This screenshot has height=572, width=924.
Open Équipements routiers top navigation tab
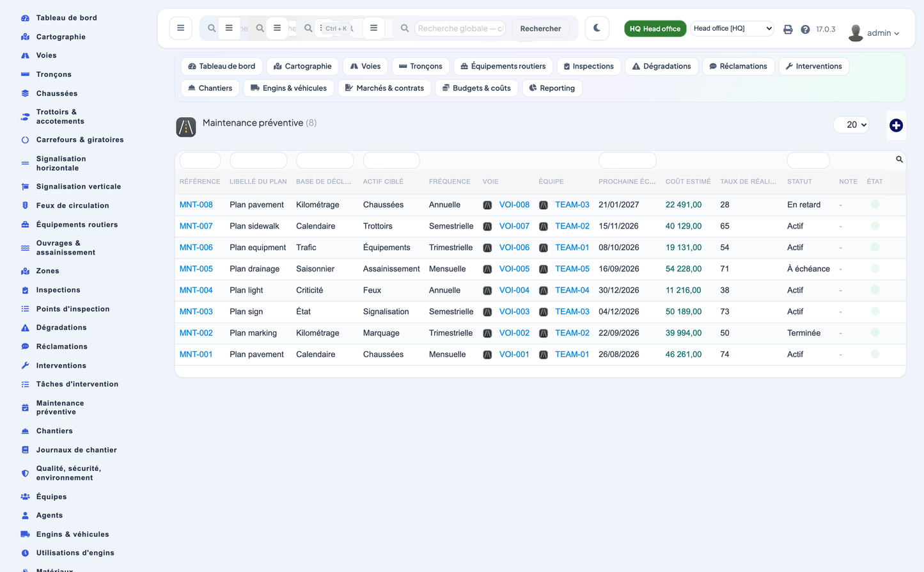coord(503,67)
